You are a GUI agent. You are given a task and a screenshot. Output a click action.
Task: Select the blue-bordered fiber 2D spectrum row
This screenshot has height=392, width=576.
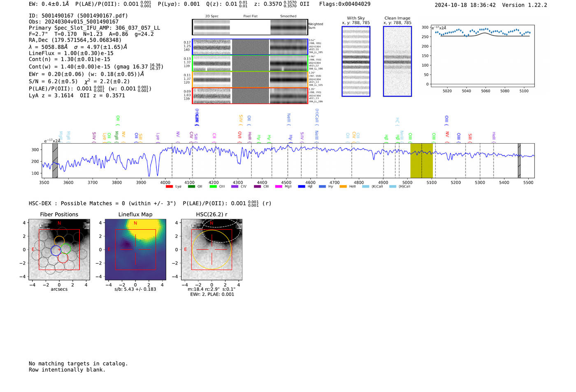tap(250, 47)
